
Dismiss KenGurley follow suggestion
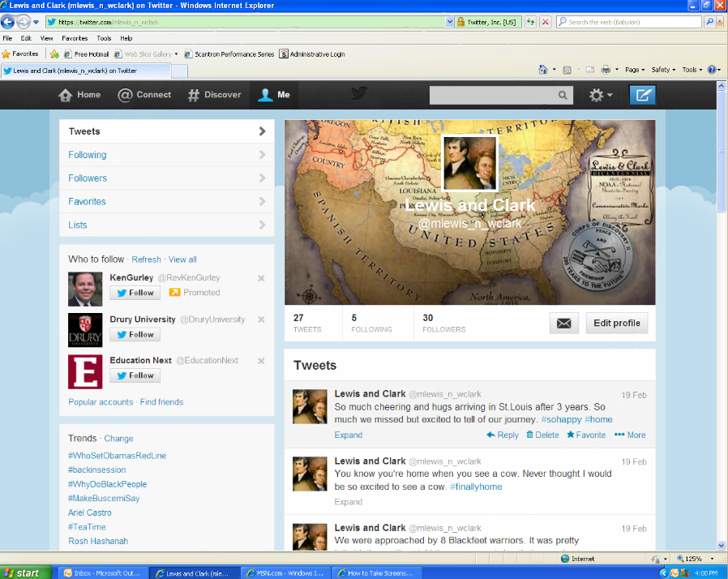point(261,278)
